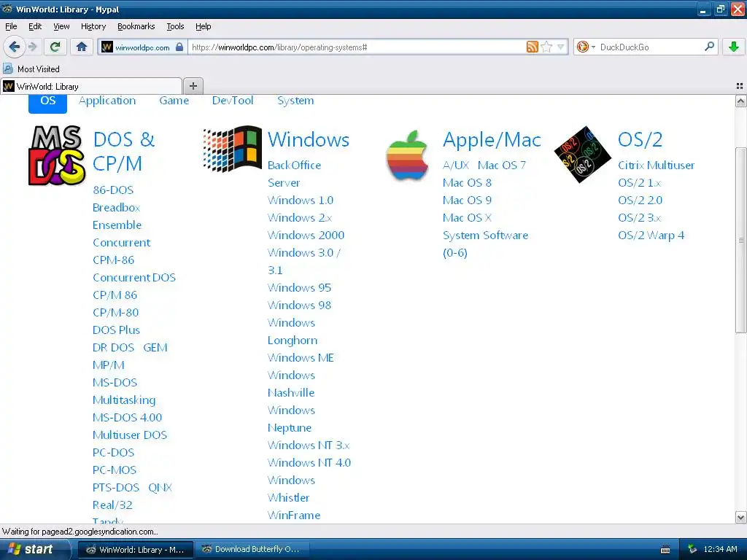Open the MS-DOS link
This screenshot has width=747, height=560.
[115, 382]
